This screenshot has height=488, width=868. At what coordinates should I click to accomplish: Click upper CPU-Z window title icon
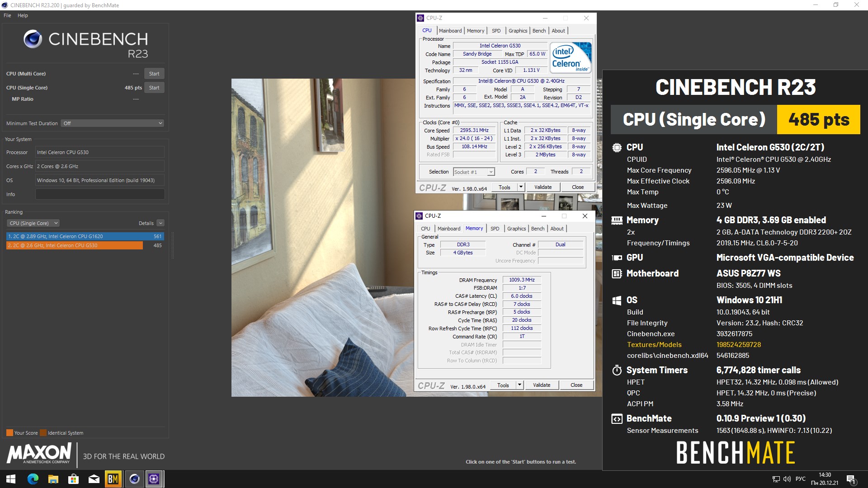coord(420,18)
